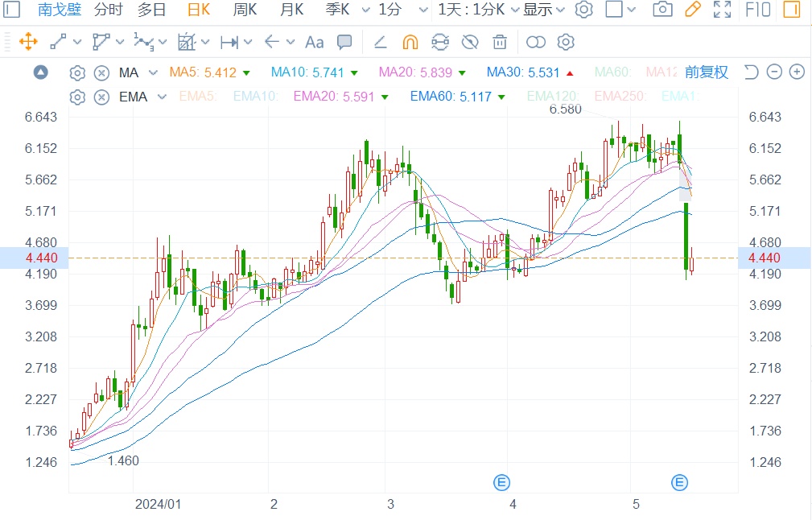
Task: Delete drawings with the trash icon
Action: point(500,42)
